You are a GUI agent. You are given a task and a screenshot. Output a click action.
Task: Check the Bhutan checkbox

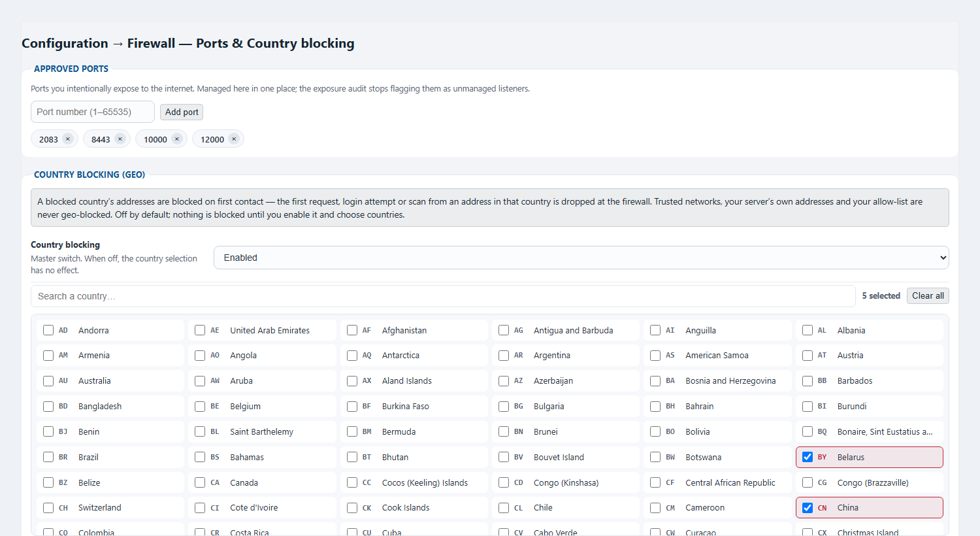pyautogui.click(x=352, y=457)
